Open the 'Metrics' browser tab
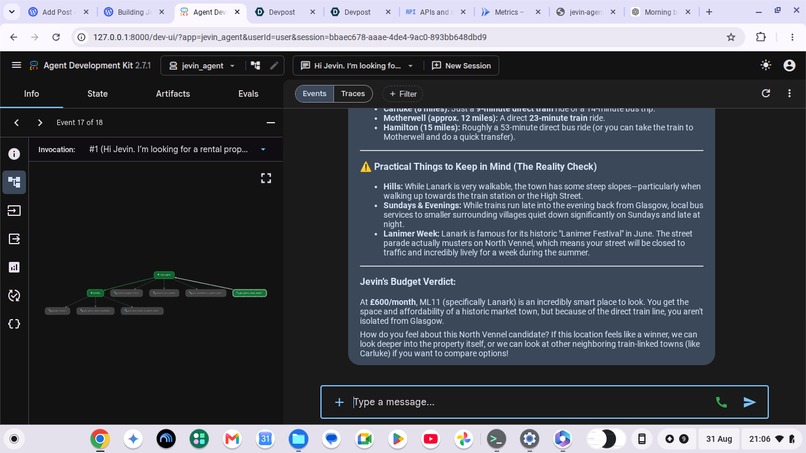 pyautogui.click(x=509, y=12)
